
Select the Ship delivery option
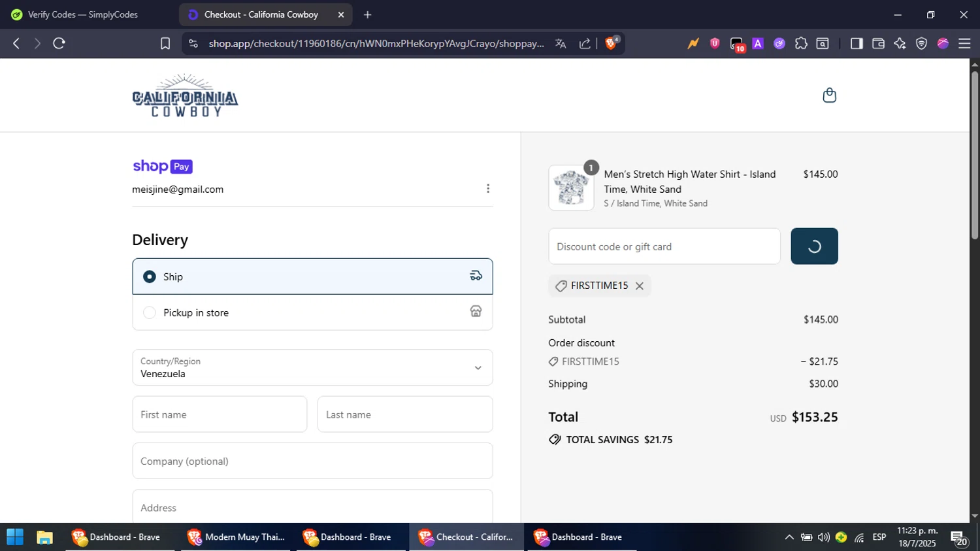(x=312, y=276)
